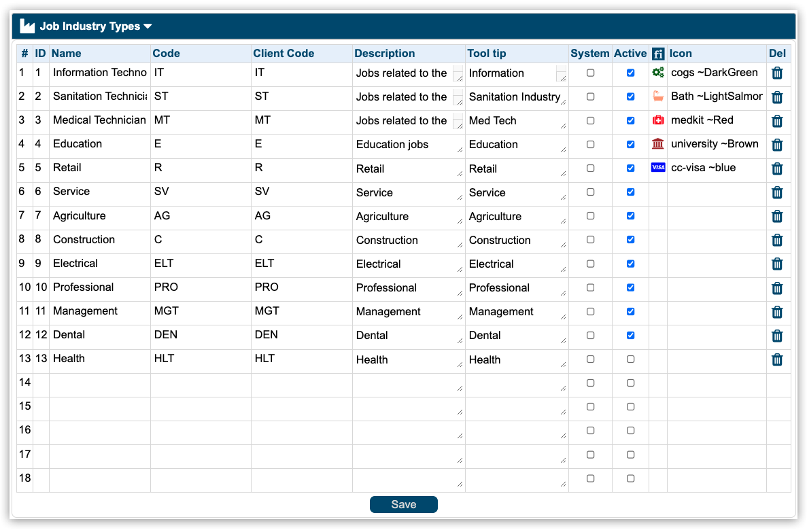Viewport: 807px width, 532px height.
Task: Click resize handle of Med Tech tooltip field
Action: (x=563, y=126)
